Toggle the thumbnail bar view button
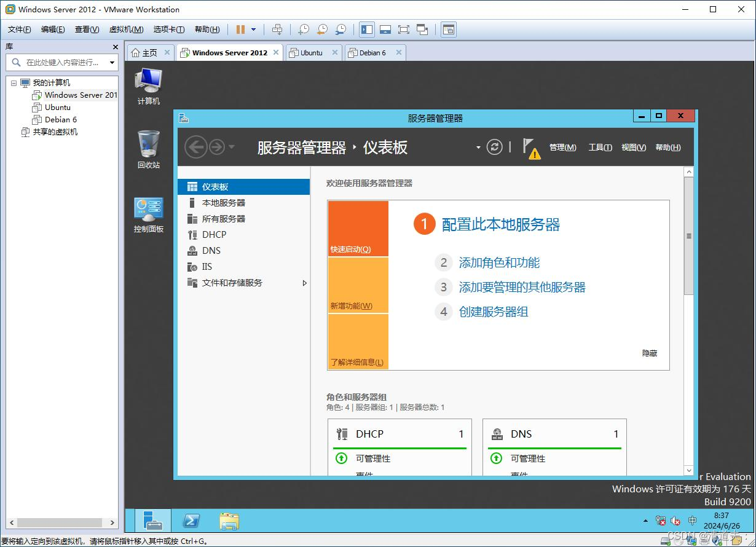 point(385,30)
